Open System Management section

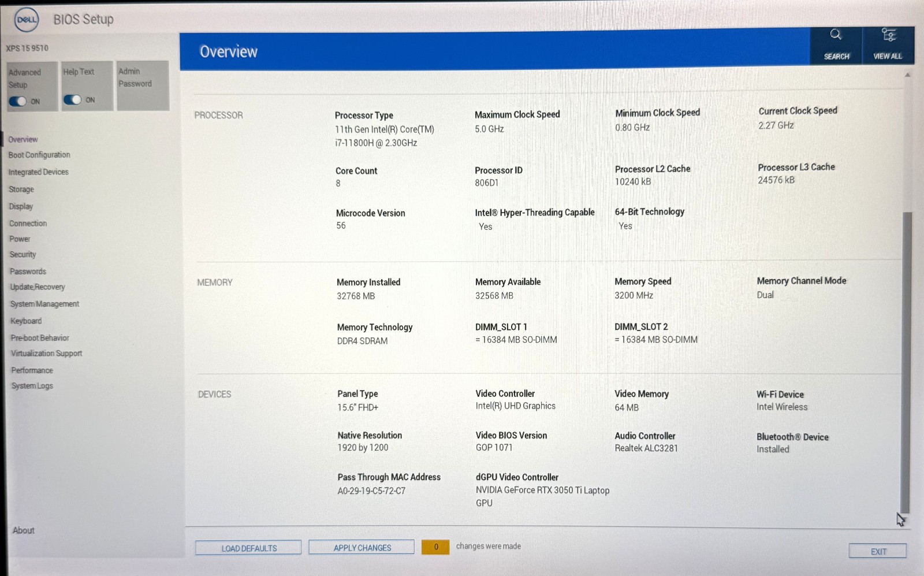coord(44,304)
